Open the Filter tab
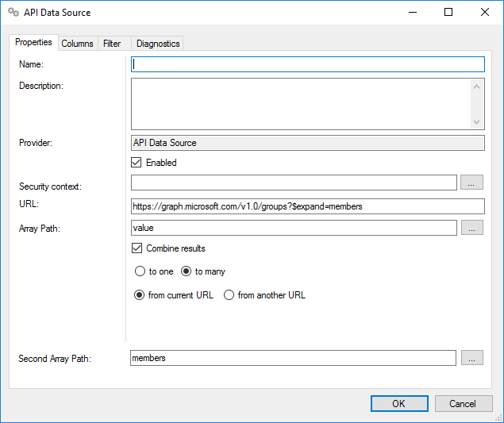504x423 pixels. pos(111,44)
